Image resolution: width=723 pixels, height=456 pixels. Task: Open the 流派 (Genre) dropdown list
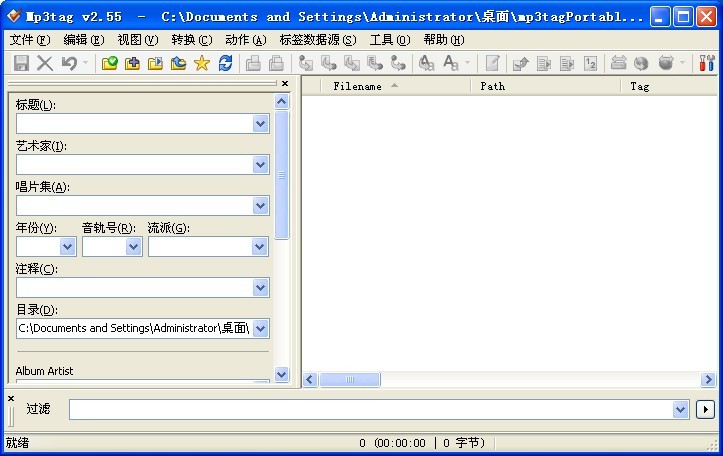coord(260,246)
